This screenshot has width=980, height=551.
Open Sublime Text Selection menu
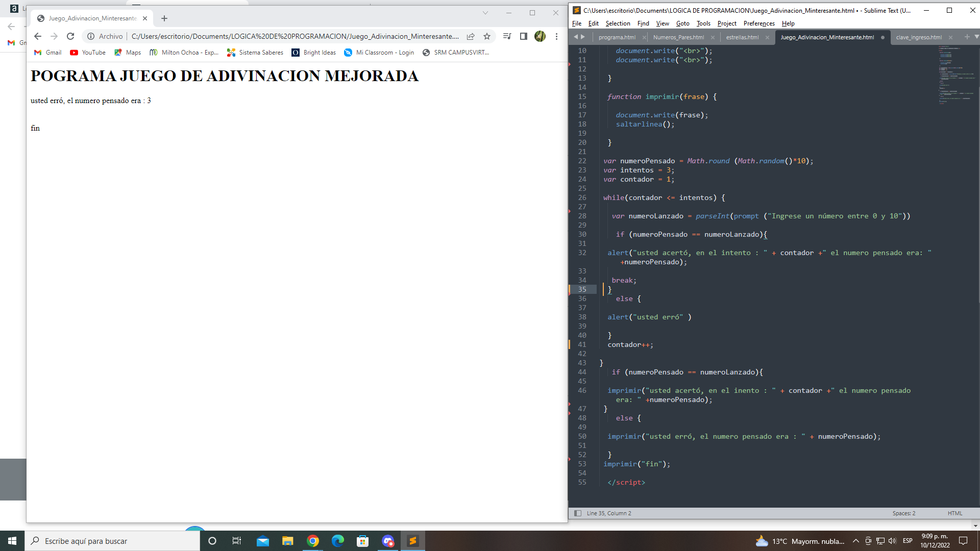pyautogui.click(x=618, y=23)
